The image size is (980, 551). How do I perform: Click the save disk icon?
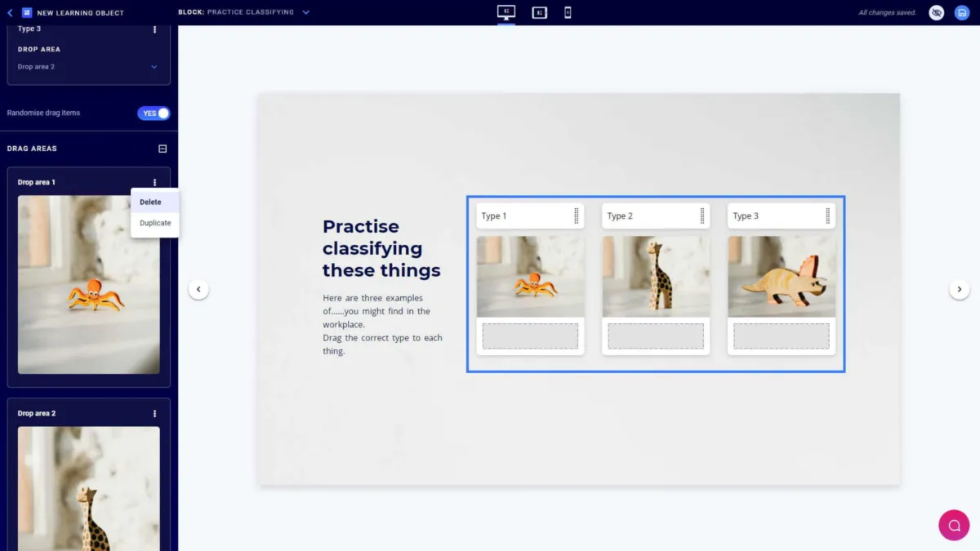pyautogui.click(x=962, y=13)
